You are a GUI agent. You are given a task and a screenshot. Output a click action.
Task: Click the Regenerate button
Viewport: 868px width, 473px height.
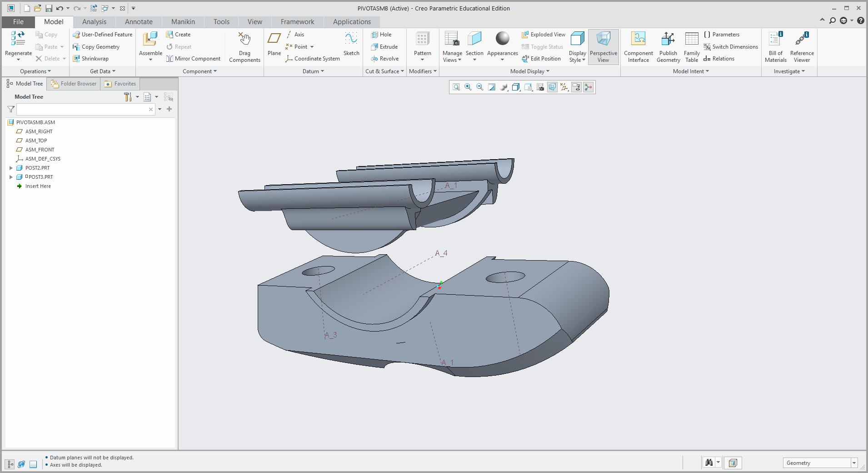pyautogui.click(x=18, y=44)
